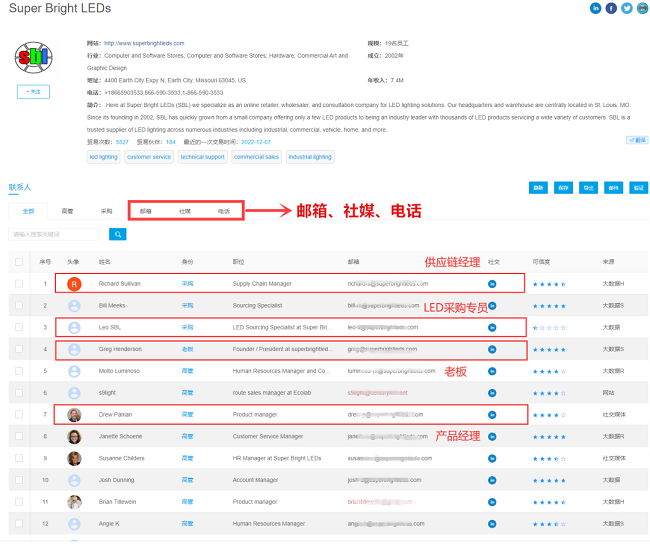Click Janette Schoene's profile photo
Screen dimensions: 650x547
(x=74, y=437)
